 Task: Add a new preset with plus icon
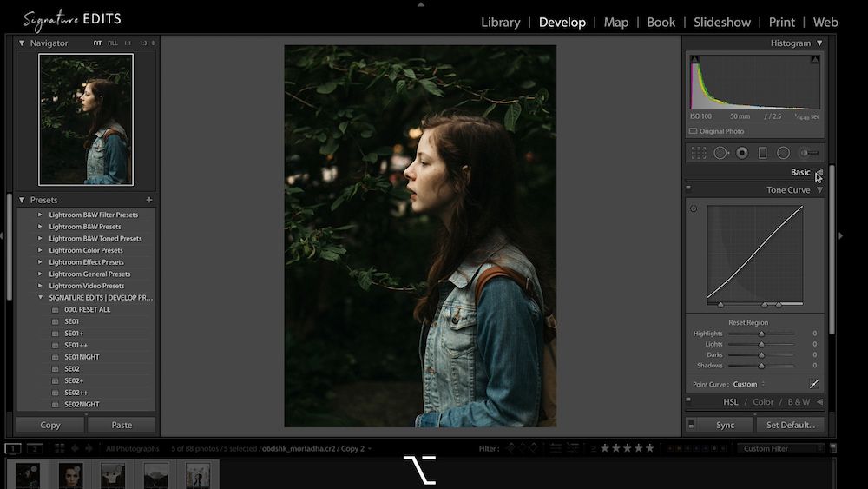pyautogui.click(x=149, y=200)
